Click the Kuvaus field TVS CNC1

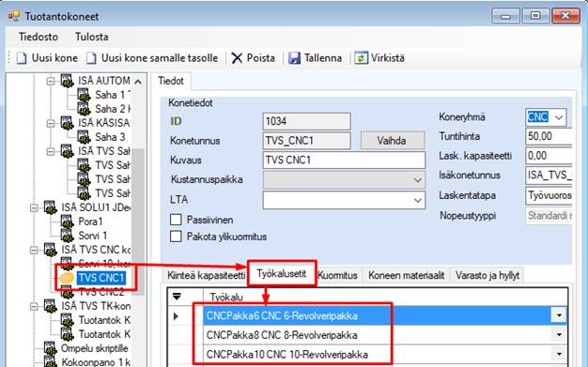pyautogui.click(x=344, y=161)
